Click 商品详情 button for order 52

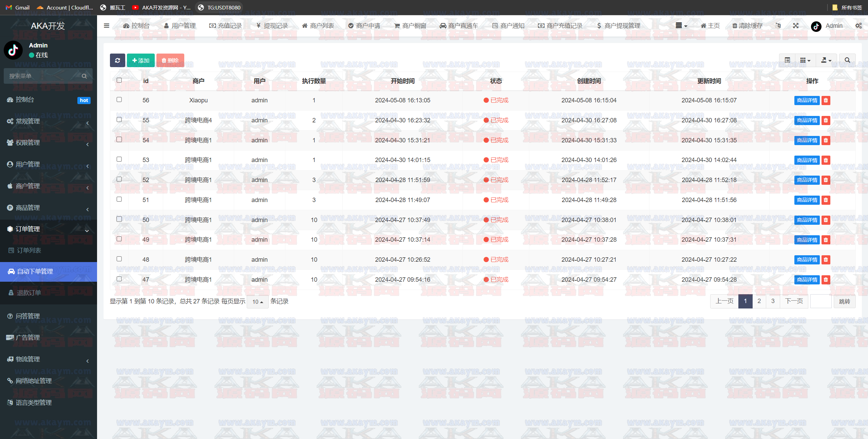point(807,180)
